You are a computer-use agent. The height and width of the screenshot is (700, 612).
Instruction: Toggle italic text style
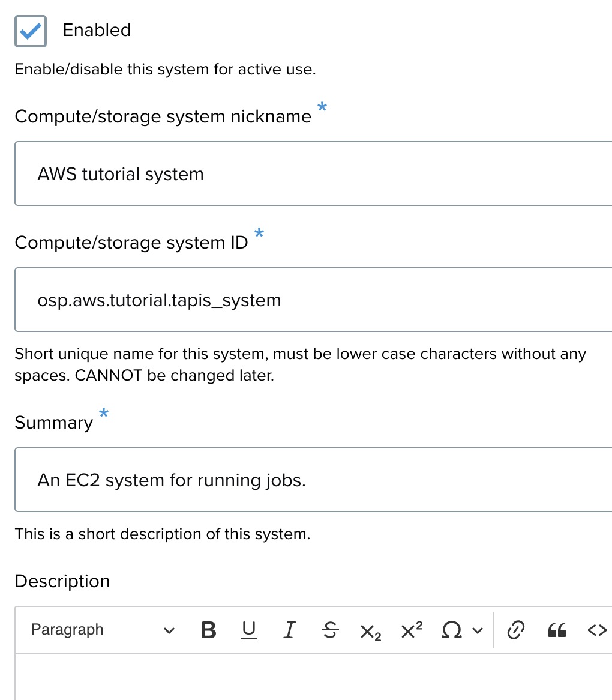click(289, 630)
